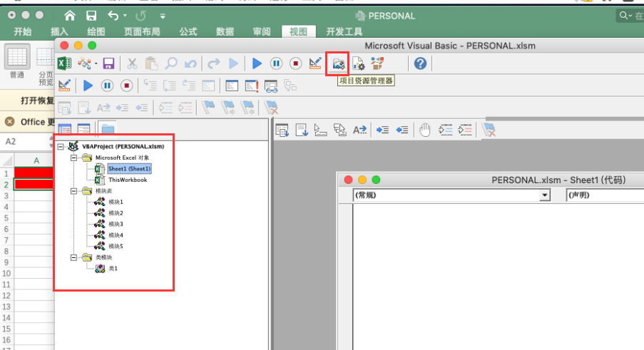Viewport: 644px width, 350px height.
Task: Click List Properties/Methods icon in code pane toolbar
Action: [282, 130]
